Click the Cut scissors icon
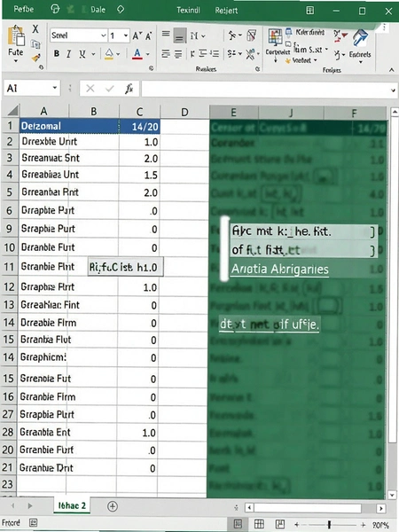This screenshot has width=399, height=532. pyautogui.click(x=35, y=29)
